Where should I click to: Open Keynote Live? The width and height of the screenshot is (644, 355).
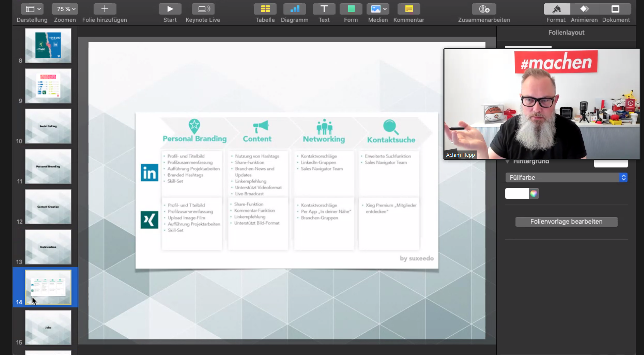[203, 9]
